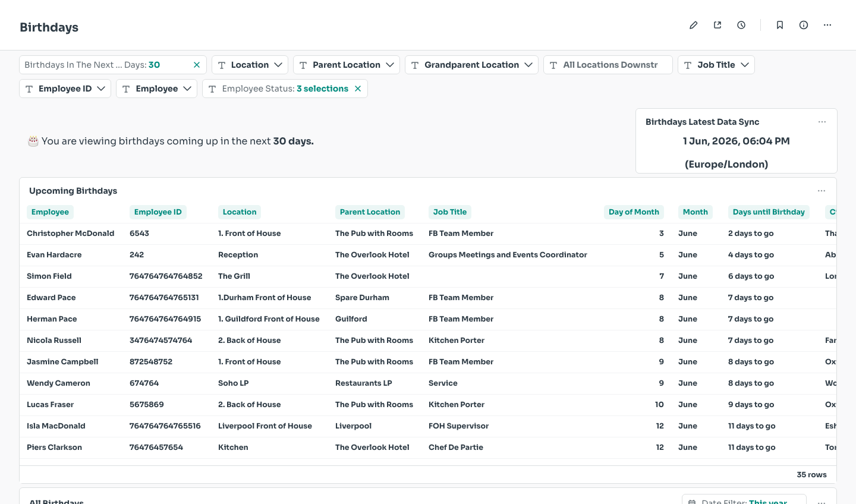856x504 pixels.
Task: Click Piers Clarkson's employee ID 76476457654
Action: [x=156, y=448]
